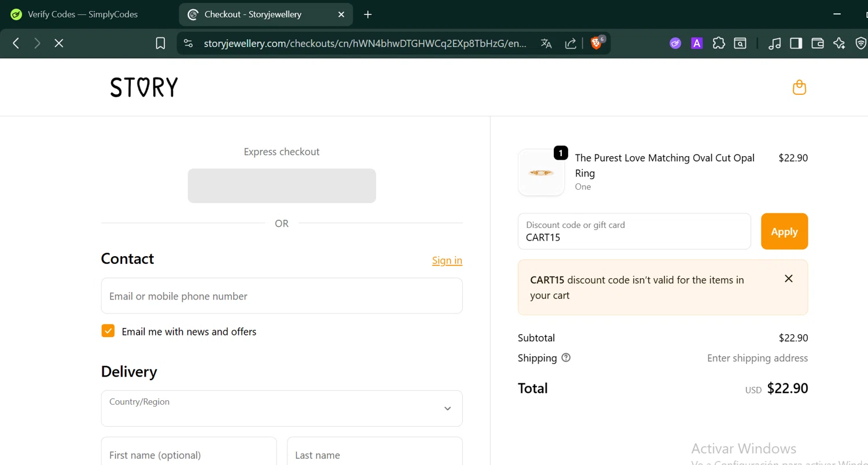This screenshot has height=465, width=868.
Task: Bookmark this page
Action: coord(160,43)
